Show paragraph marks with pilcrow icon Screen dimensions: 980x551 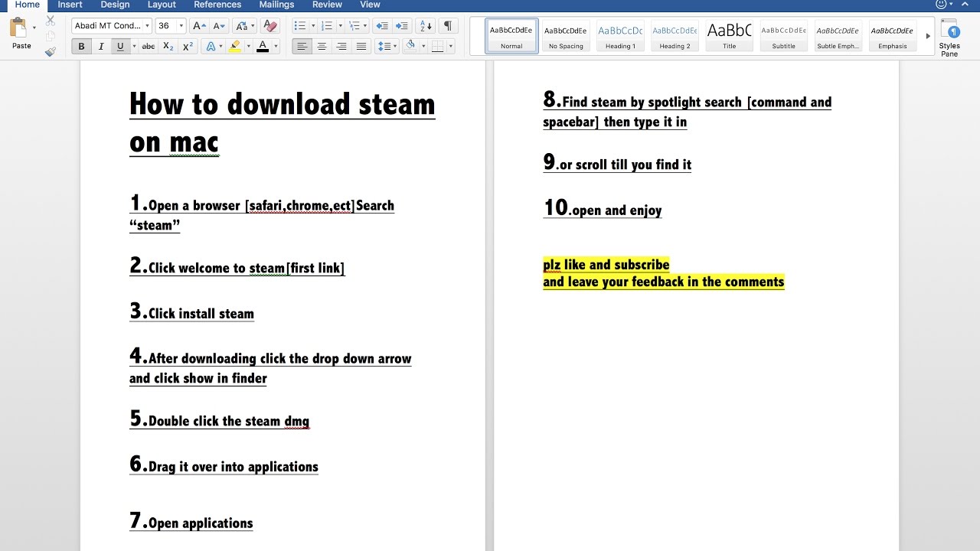coord(448,26)
